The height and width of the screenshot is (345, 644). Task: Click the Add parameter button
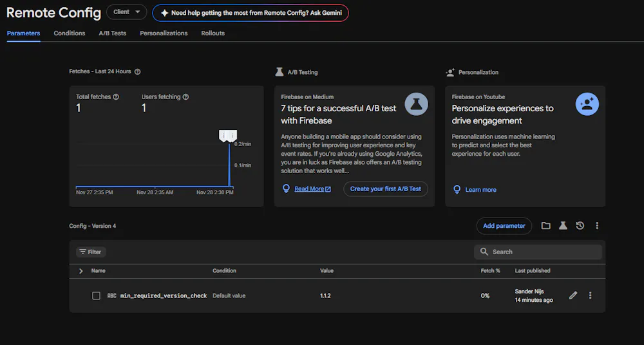(x=504, y=226)
